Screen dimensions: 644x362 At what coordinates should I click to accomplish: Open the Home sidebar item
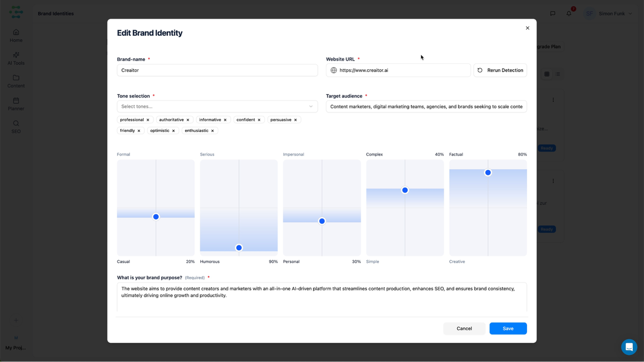[x=16, y=35]
